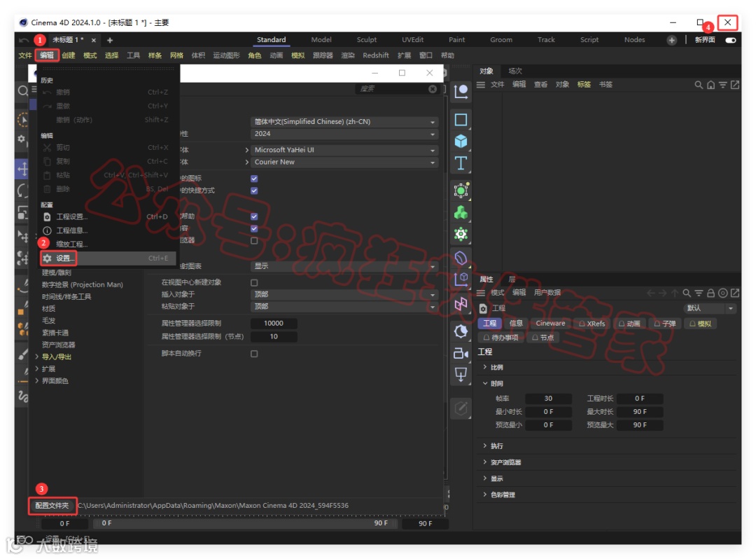The height and width of the screenshot is (559, 756).
Task: Close the 未标题 1 project tab
Action: tap(94, 40)
